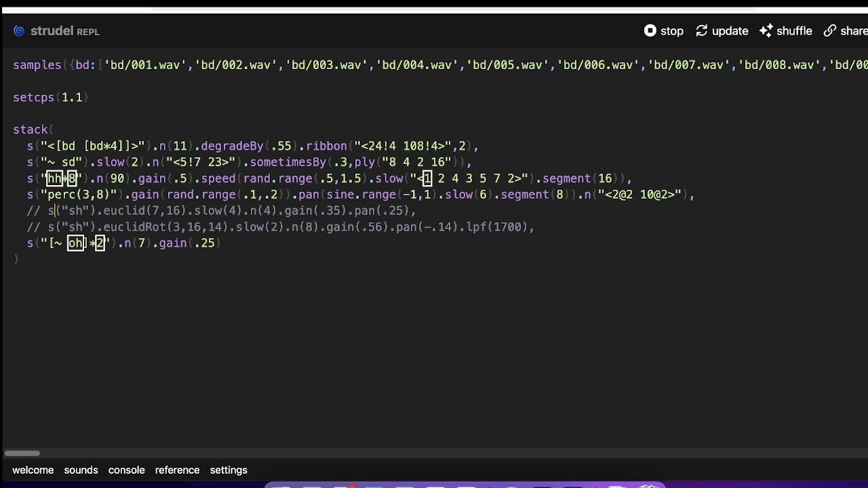868x488 pixels.
Task: Click degradeBy in the bd line
Action: (232, 146)
